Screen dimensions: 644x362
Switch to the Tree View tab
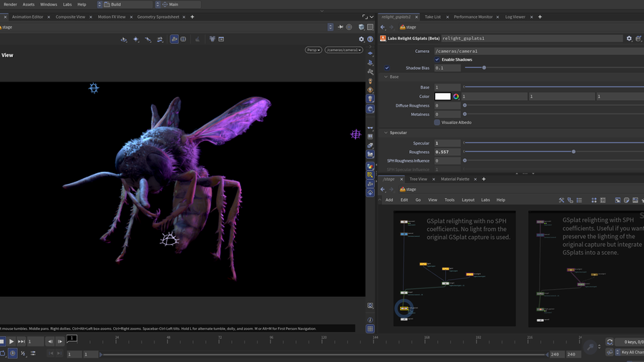tap(418, 179)
